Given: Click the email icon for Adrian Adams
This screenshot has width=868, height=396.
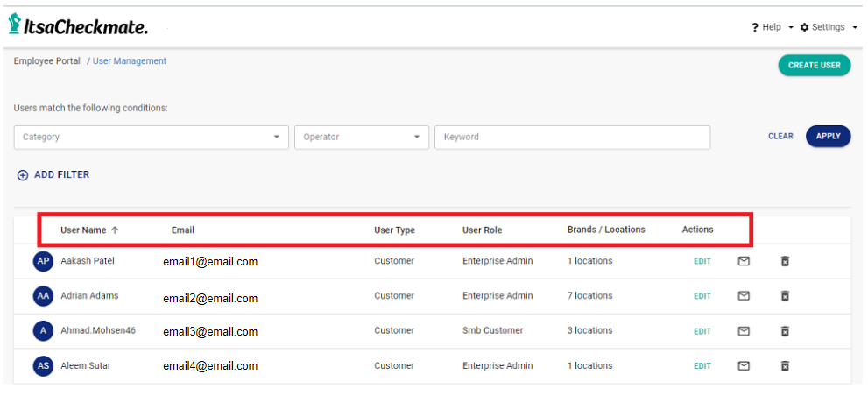Looking at the screenshot, I should [744, 296].
